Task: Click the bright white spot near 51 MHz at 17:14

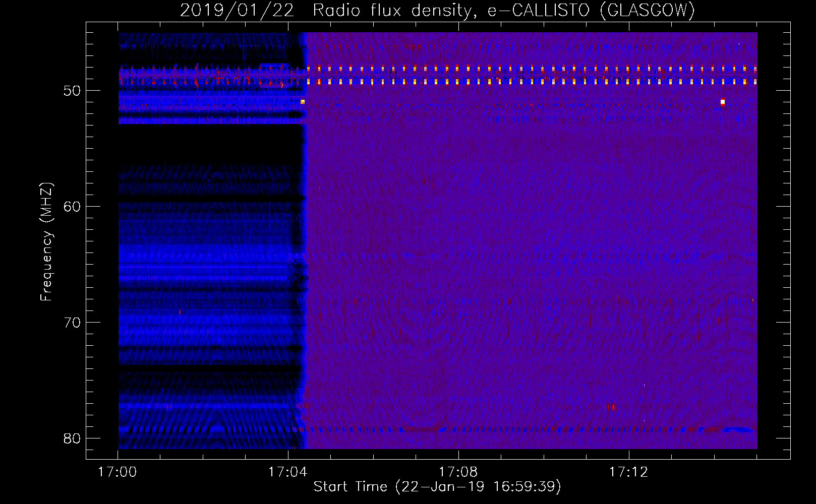Action: point(723,102)
